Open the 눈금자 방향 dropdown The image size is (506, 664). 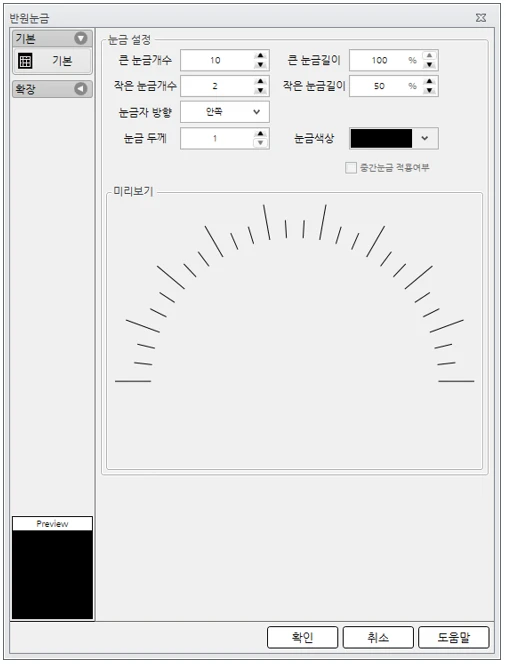coord(225,112)
